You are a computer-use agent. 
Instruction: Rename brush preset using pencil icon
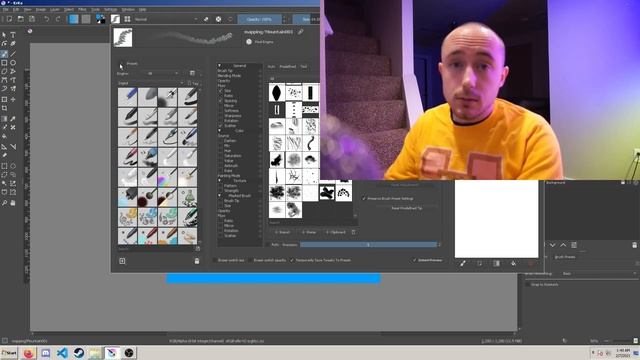click(301, 31)
